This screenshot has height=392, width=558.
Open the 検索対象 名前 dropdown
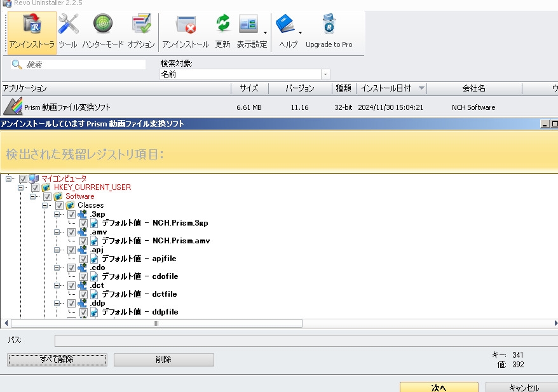tap(325, 74)
